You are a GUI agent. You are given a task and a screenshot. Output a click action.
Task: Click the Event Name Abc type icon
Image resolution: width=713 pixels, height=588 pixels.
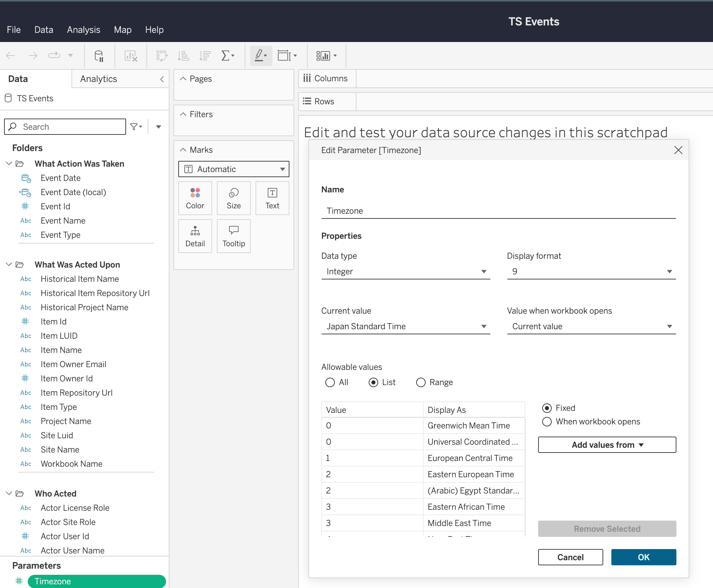(x=26, y=221)
